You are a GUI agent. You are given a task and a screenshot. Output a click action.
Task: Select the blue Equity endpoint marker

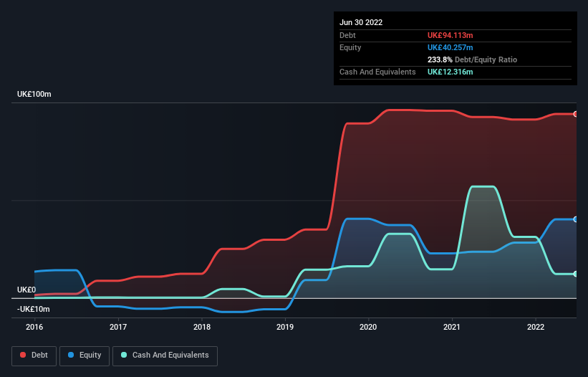pyautogui.click(x=575, y=219)
